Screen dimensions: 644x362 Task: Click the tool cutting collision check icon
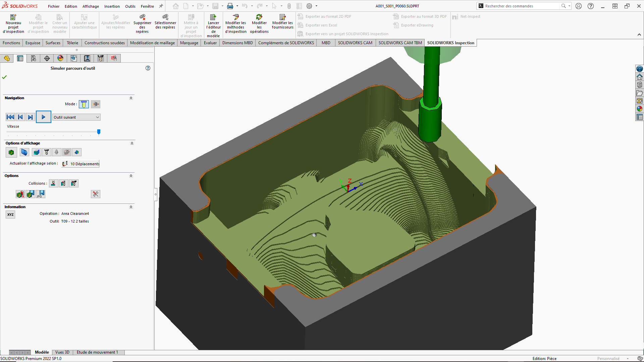53,183
